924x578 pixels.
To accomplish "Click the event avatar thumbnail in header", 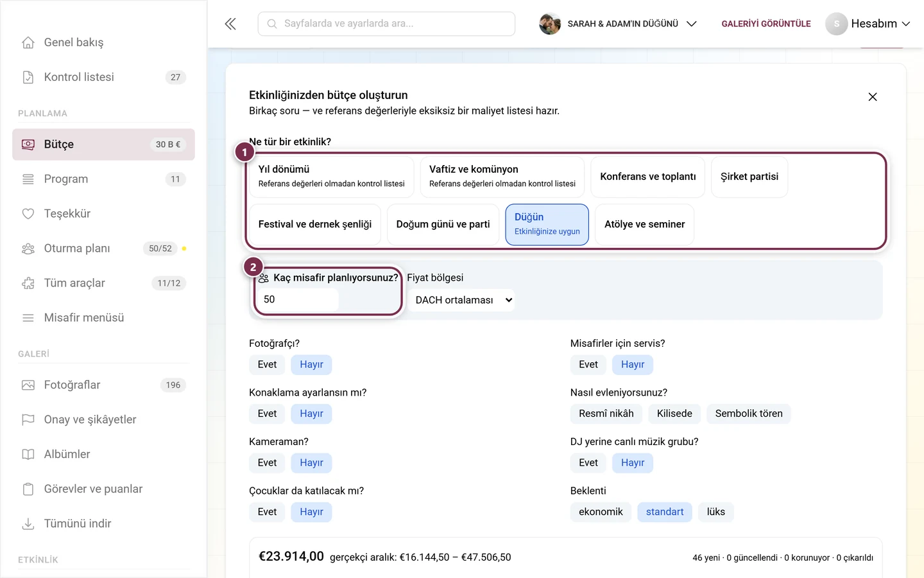I will point(550,24).
